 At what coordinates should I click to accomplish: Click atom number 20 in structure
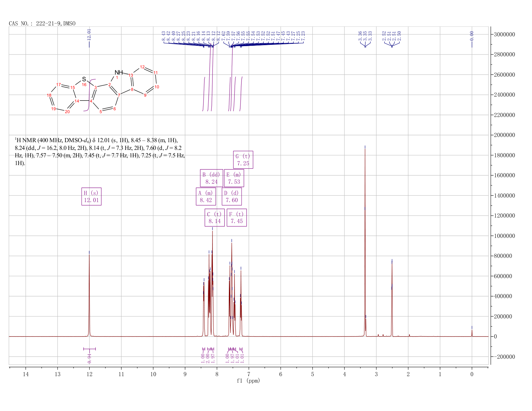[67, 112]
